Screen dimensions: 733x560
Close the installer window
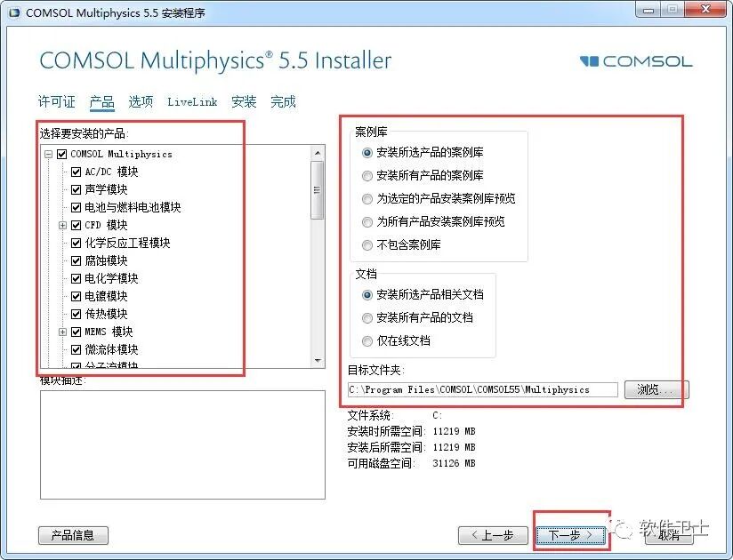pos(706,10)
